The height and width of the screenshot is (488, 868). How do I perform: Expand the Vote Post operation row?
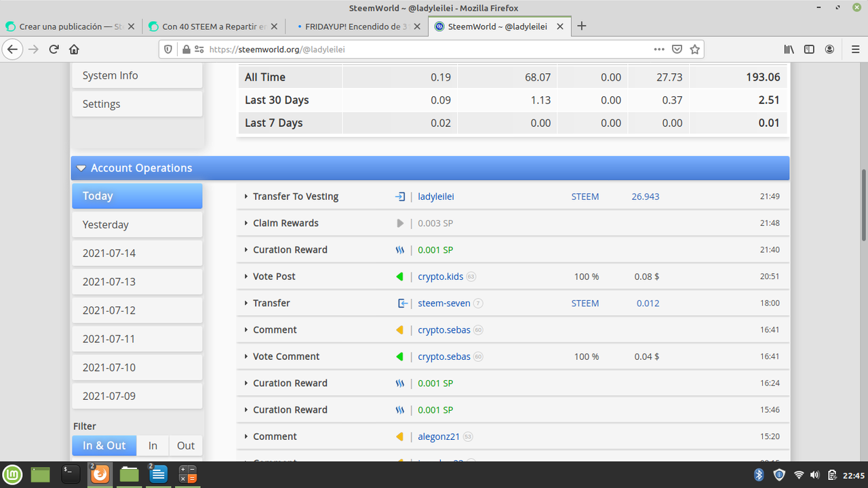point(246,277)
